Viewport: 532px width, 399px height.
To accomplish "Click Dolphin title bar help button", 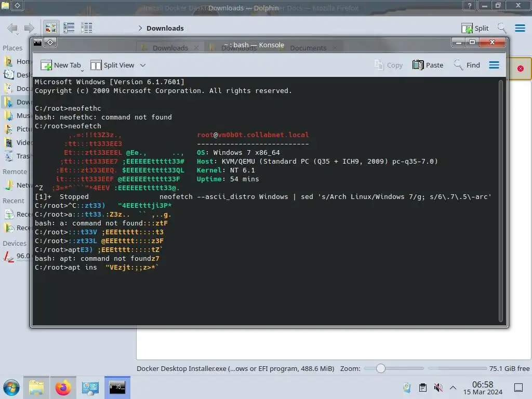I will (469, 5).
